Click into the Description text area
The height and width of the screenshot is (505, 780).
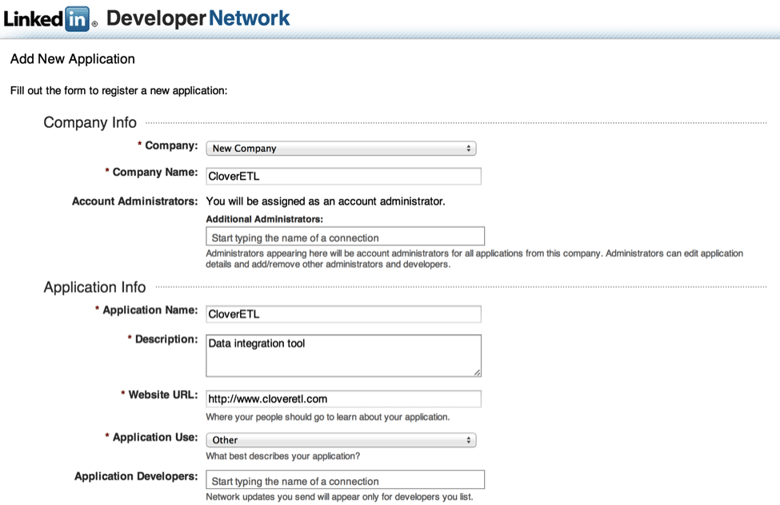pos(343,355)
